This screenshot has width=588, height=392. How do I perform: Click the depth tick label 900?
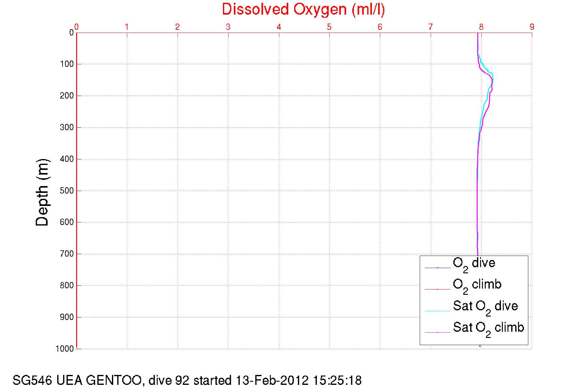(x=67, y=317)
